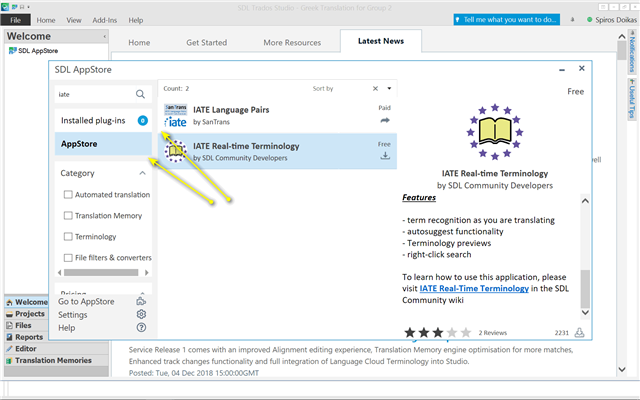Download the IATE Real-time Terminology plug-in
This screenshot has width=640, height=400.
tap(385, 156)
